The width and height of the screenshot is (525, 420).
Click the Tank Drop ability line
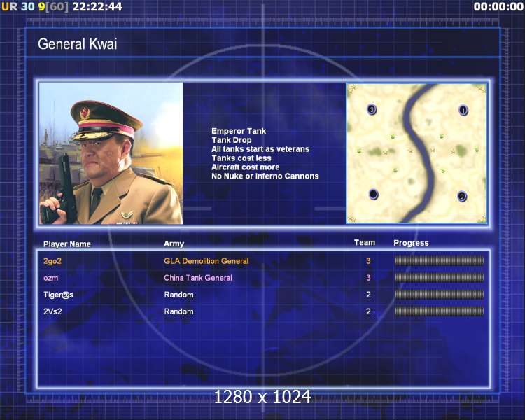[x=232, y=140]
